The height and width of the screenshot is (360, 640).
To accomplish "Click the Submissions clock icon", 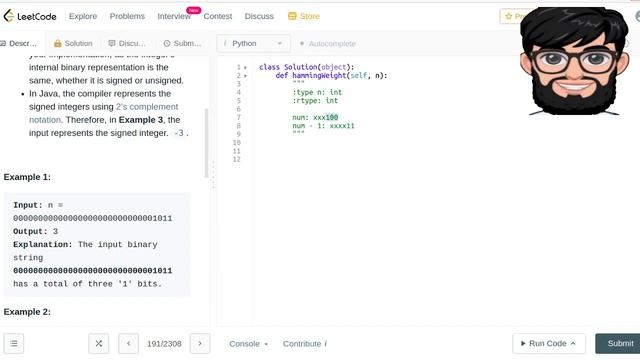I will (x=167, y=43).
